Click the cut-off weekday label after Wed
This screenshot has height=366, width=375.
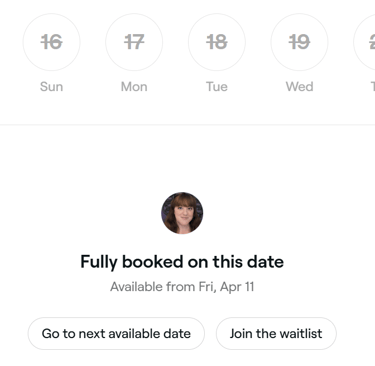pyautogui.click(x=373, y=87)
